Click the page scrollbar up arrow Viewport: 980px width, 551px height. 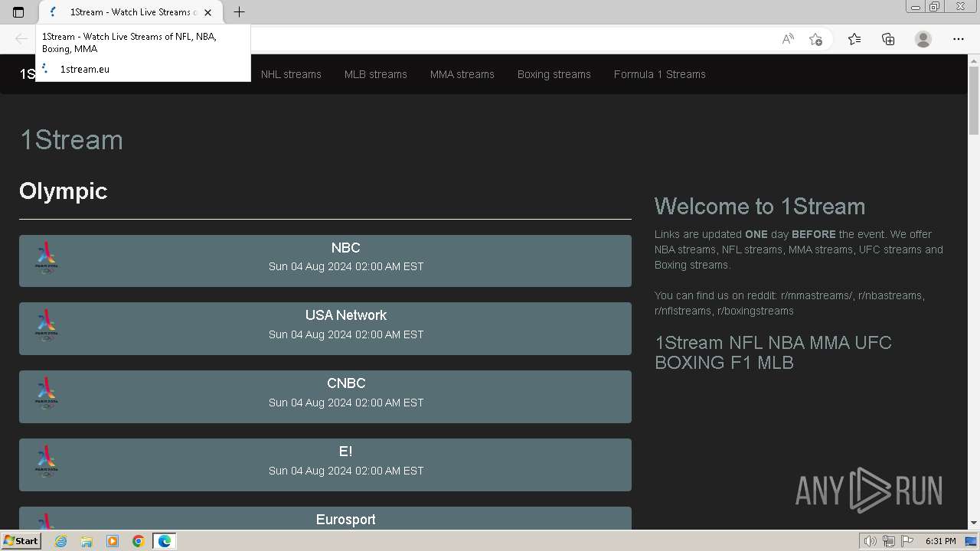(974, 61)
